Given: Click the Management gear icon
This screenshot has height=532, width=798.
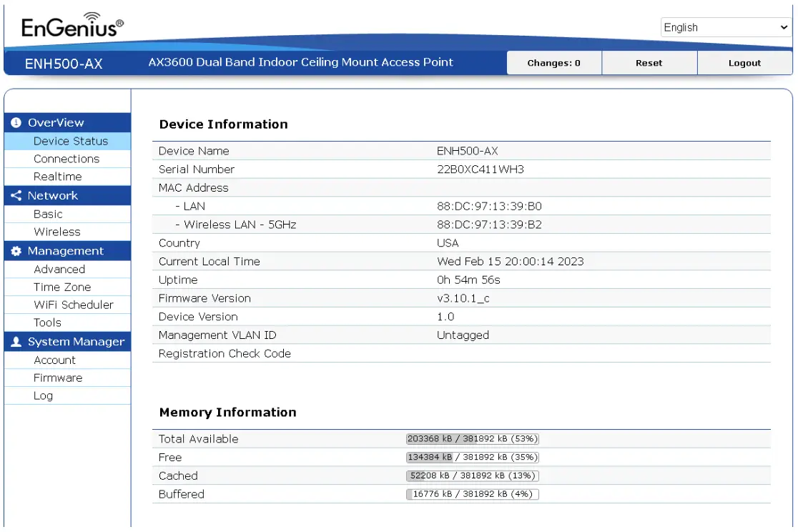Looking at the screenshot, I should click(16, 250).
